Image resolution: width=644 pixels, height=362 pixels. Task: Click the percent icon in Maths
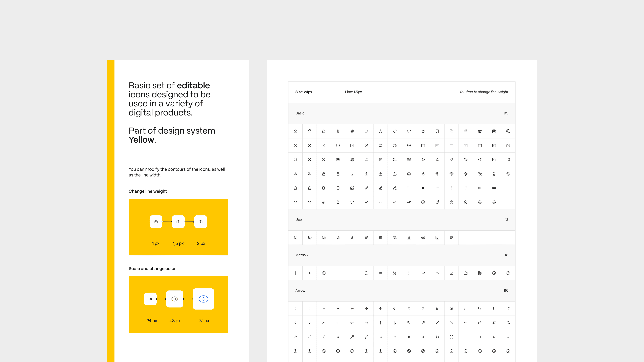[x=394, y=273]
